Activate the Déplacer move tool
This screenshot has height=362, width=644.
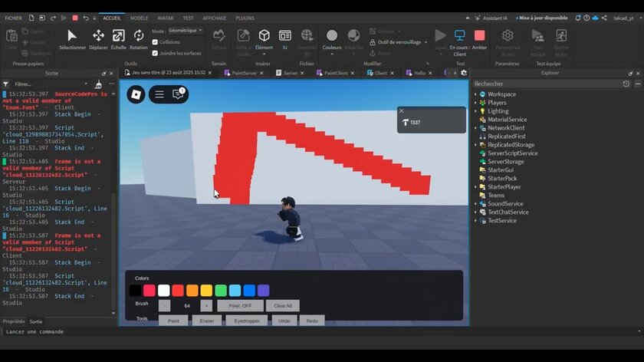pos(99,39)
